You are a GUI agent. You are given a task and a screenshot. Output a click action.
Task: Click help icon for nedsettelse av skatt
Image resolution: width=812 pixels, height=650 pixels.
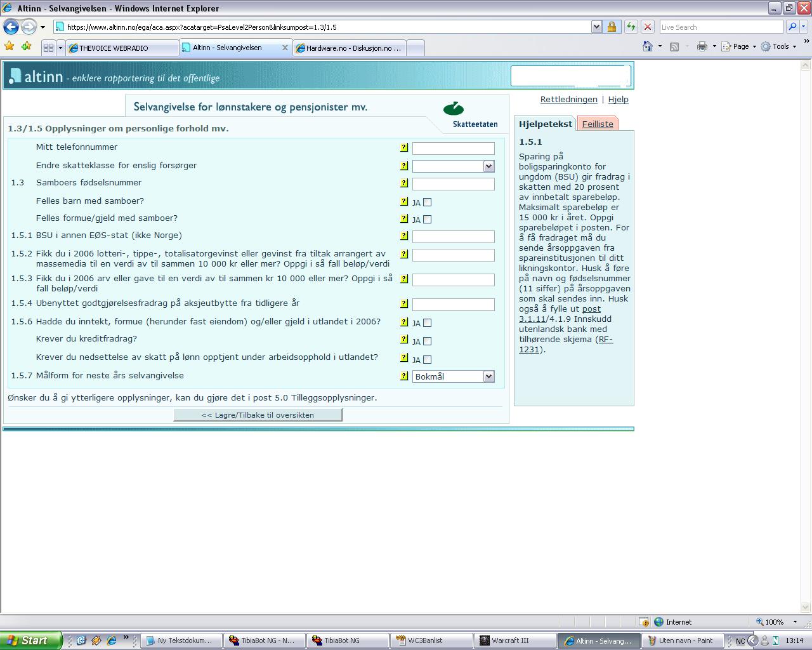pos(403,357)
